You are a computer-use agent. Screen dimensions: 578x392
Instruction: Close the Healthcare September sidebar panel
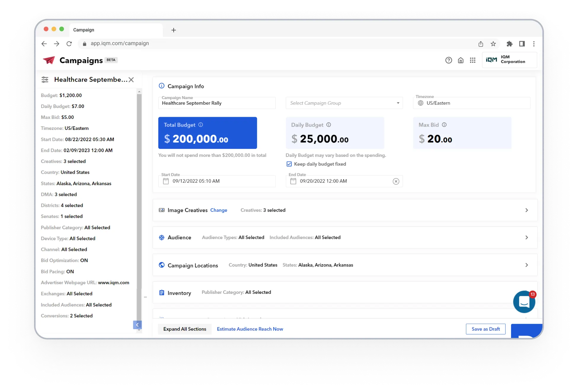pyautogui.click(x=131, y=79)
